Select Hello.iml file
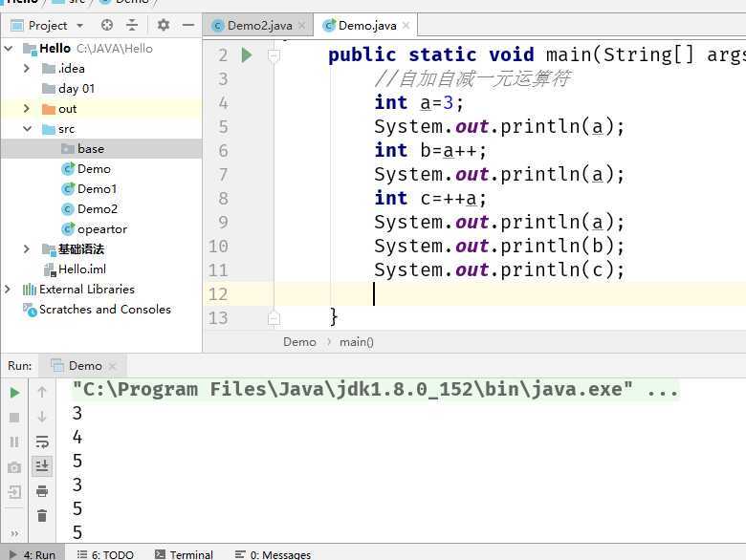Screen dimensions: 746x560 pyautogui.click(x=75, y=269)
